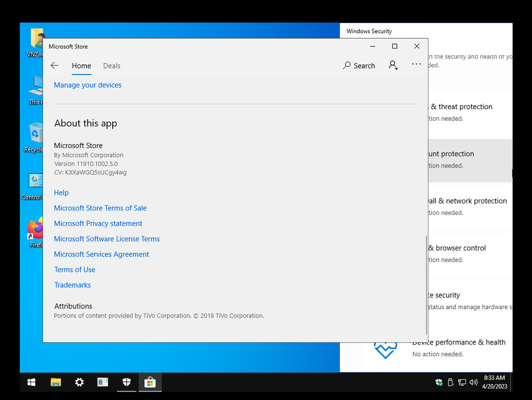Maximize the Microsoft Store window
Screen dimensions: 532x400
click(x=394, y=46)
